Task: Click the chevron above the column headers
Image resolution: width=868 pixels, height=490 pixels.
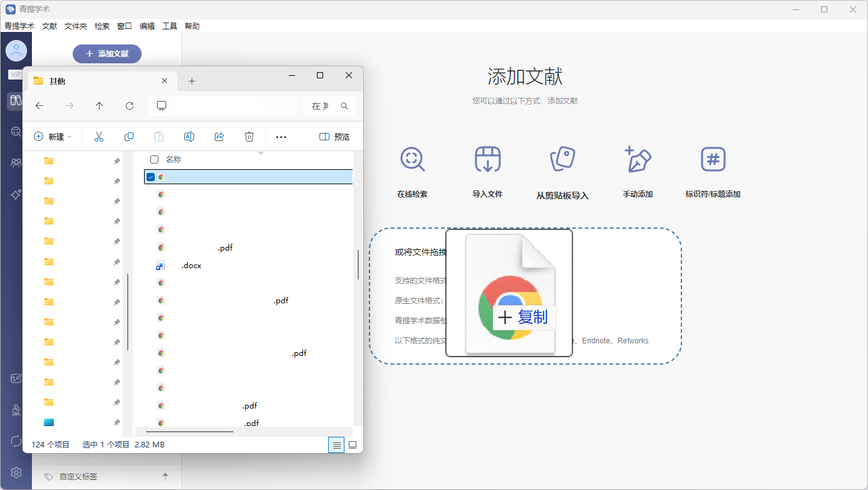Action: point(261,152)
